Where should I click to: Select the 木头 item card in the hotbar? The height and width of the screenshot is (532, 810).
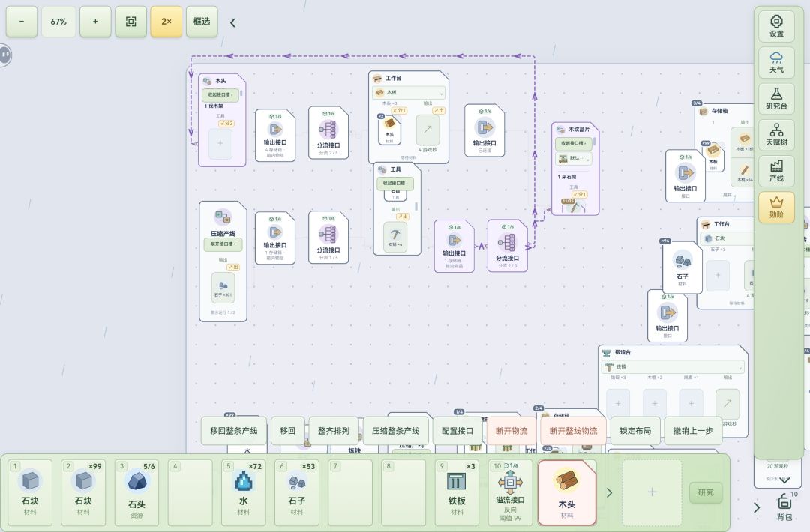pyautogui.click(x=567, y=492)
